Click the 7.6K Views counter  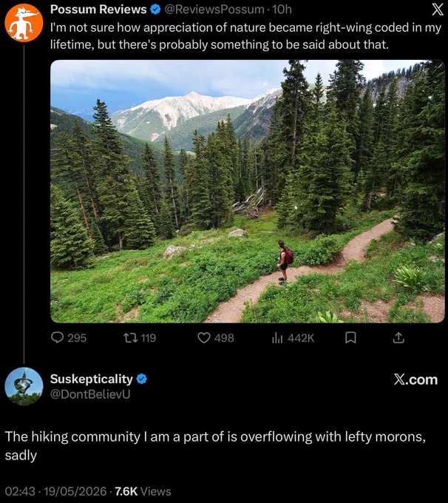(143, 491)
